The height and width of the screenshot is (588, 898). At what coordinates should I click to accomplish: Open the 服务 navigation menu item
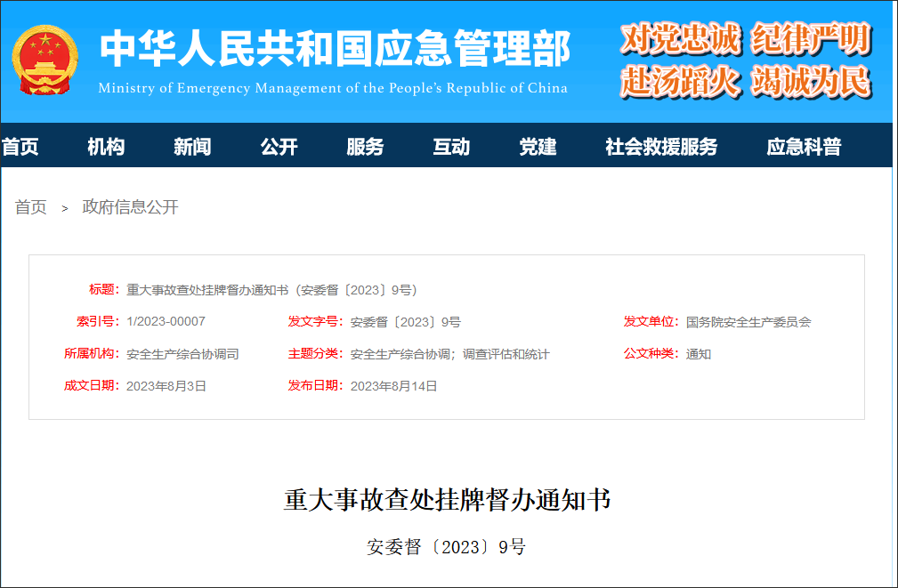point(364,146)
